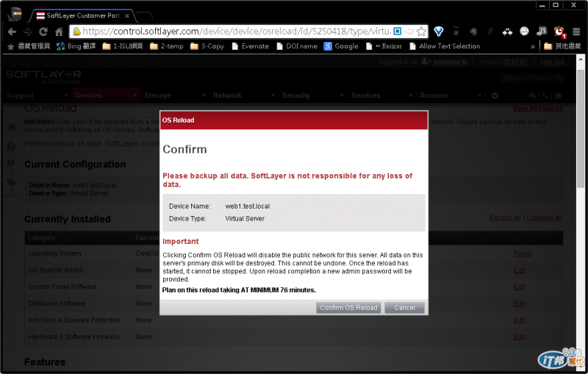Click Expand all link

pyautogui.click(x=505, y=217)
